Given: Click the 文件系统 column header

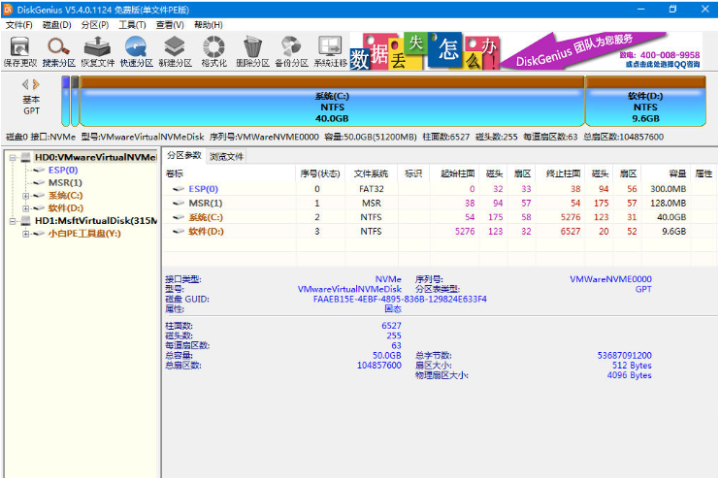Looking at the screenshot, I should coord(369,173).
